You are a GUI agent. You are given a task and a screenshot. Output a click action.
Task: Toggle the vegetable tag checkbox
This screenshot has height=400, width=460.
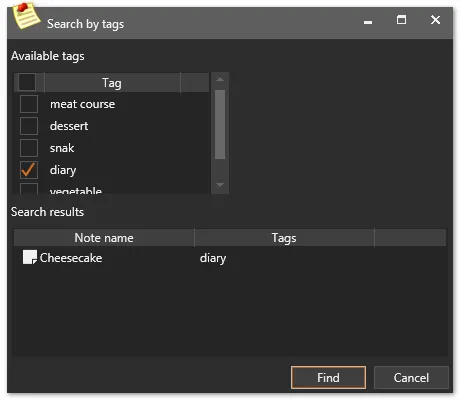29,189
